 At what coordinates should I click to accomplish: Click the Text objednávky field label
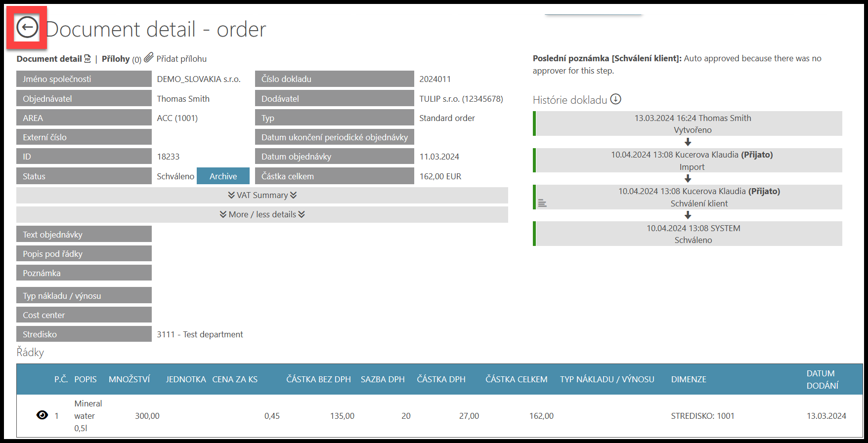point(84,234)
